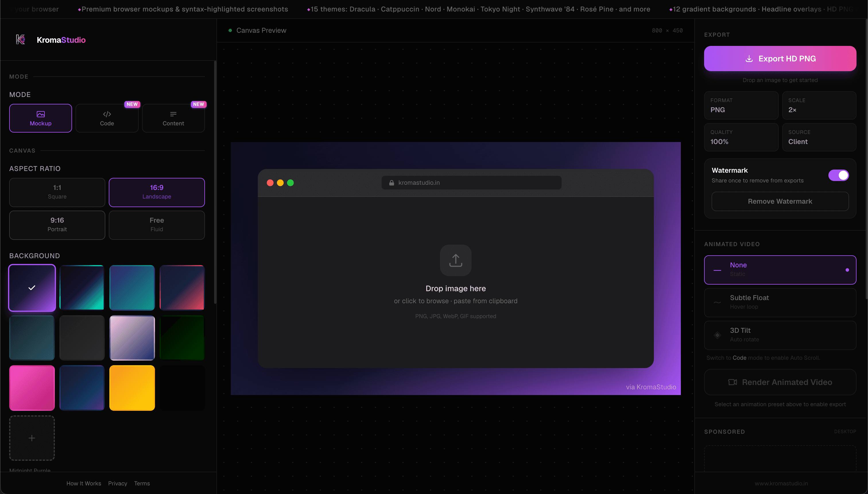Open the Privacy link
868x494 pixels.
pos(117,483)
